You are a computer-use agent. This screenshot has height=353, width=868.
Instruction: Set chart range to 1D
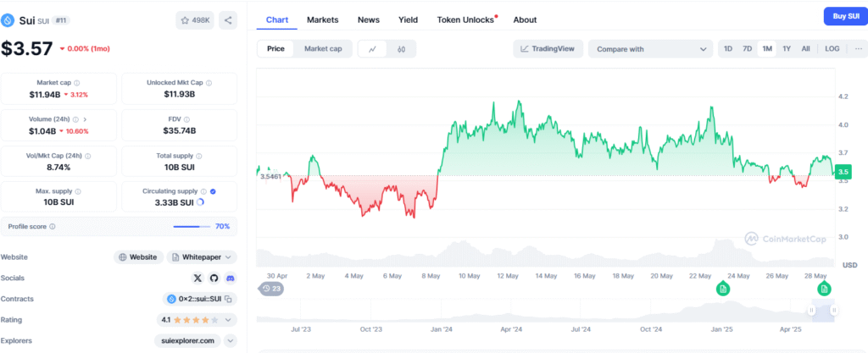tap(728, 48)
